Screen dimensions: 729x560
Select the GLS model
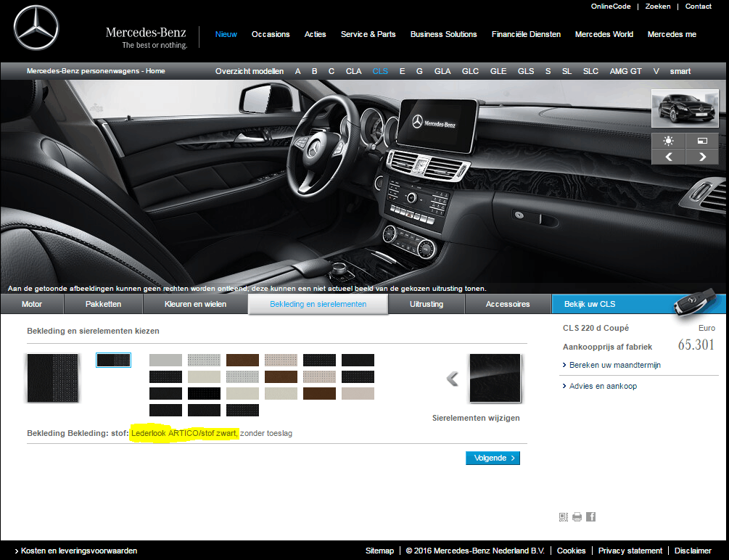[x=526, y=71]
